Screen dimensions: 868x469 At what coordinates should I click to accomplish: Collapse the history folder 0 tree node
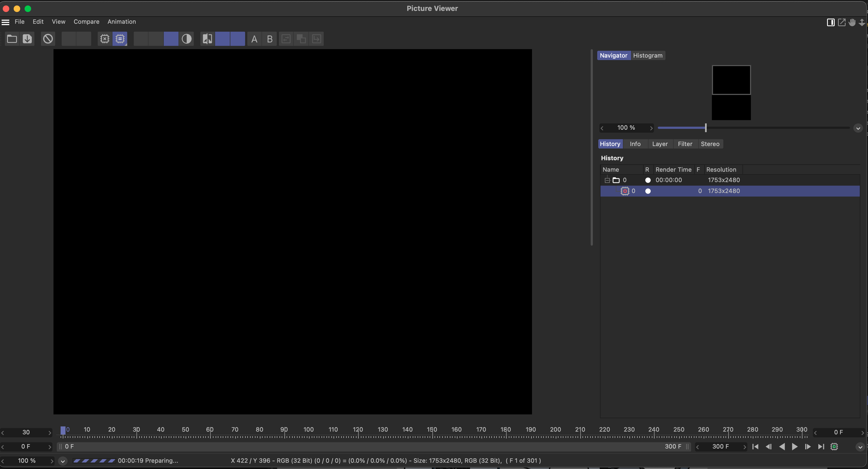[x=607, y=180]
